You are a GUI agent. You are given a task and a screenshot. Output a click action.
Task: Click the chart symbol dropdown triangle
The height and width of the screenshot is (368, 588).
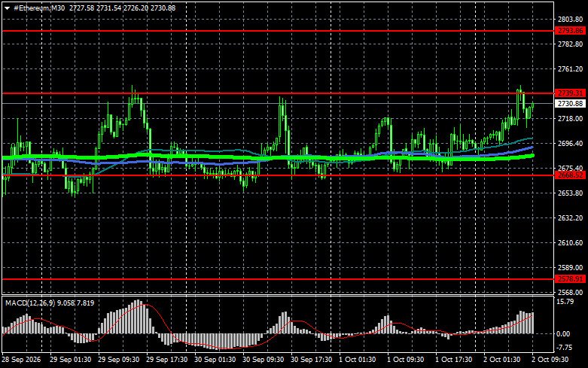7,8
